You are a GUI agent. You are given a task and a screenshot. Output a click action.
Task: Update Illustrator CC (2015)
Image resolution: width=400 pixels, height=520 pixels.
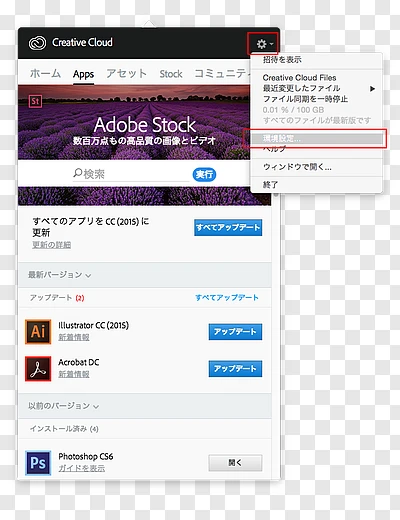(235, 332)
